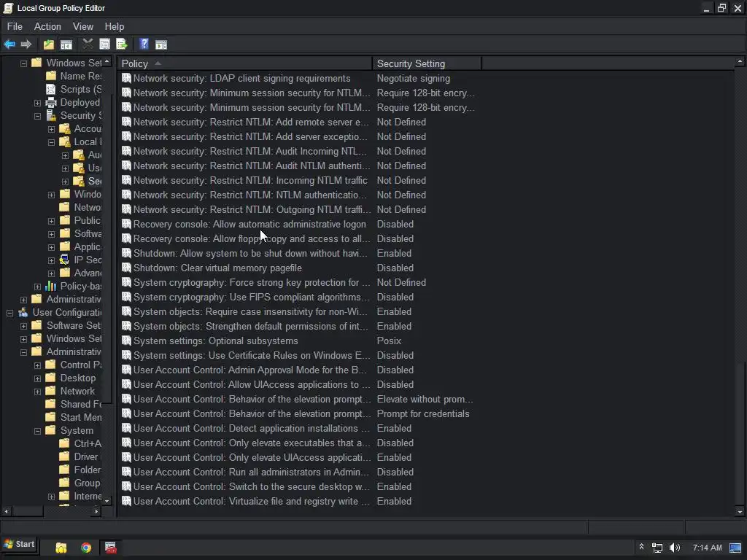747x560 pixels.
Task: Click the Delete (X) toolbar icon
Action: (x=88, y=44)
